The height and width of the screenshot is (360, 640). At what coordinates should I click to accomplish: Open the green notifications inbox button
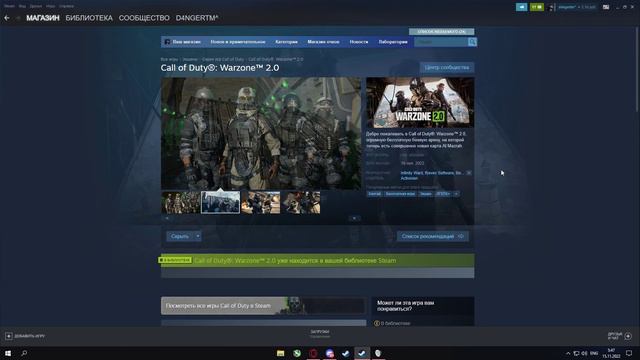coord(537,7)
